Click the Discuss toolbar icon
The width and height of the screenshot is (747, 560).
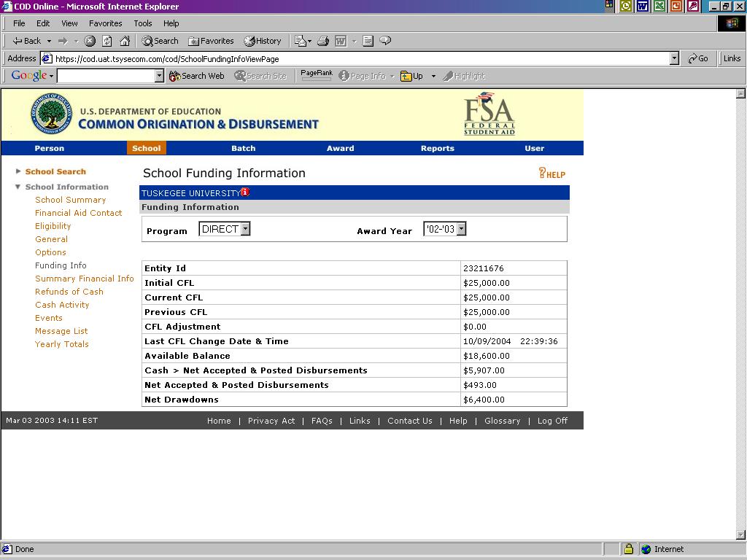pyautogui.click(x=368, y=41)
